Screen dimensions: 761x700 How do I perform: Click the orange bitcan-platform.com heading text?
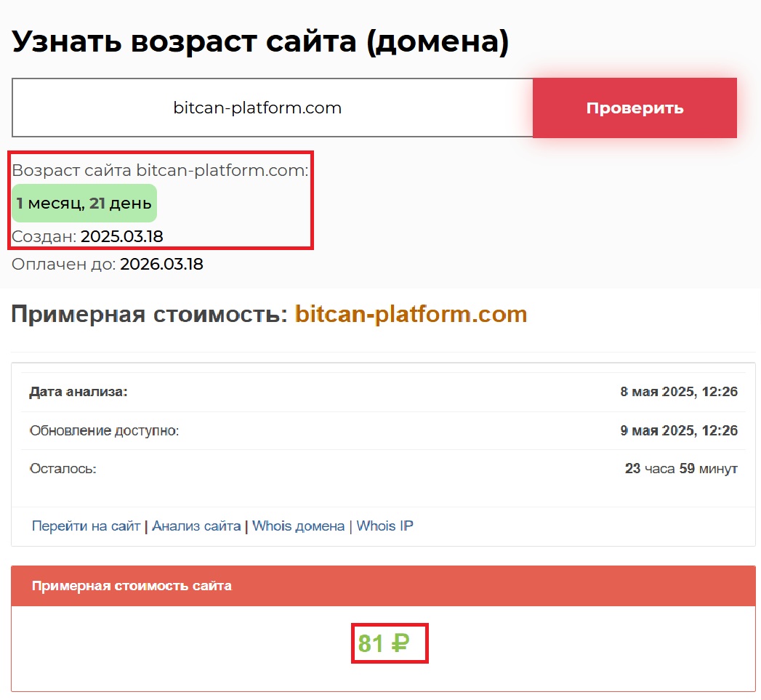(411, 314)
